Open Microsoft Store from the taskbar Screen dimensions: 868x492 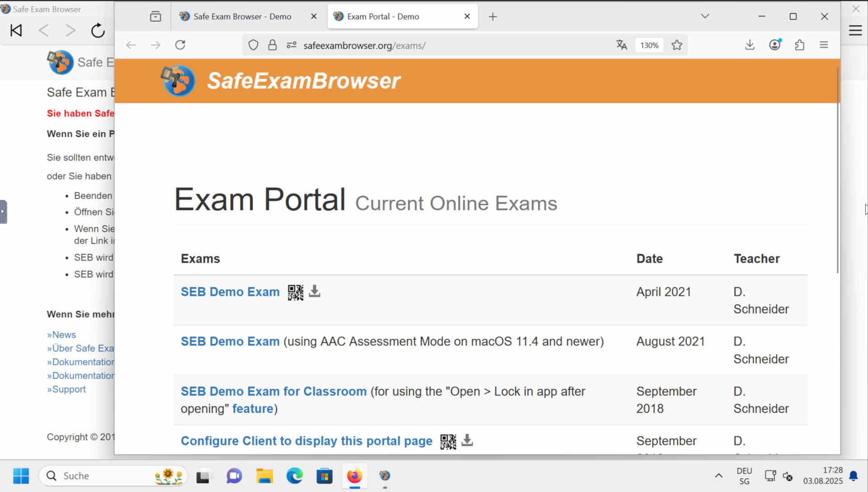coord(324,476)
